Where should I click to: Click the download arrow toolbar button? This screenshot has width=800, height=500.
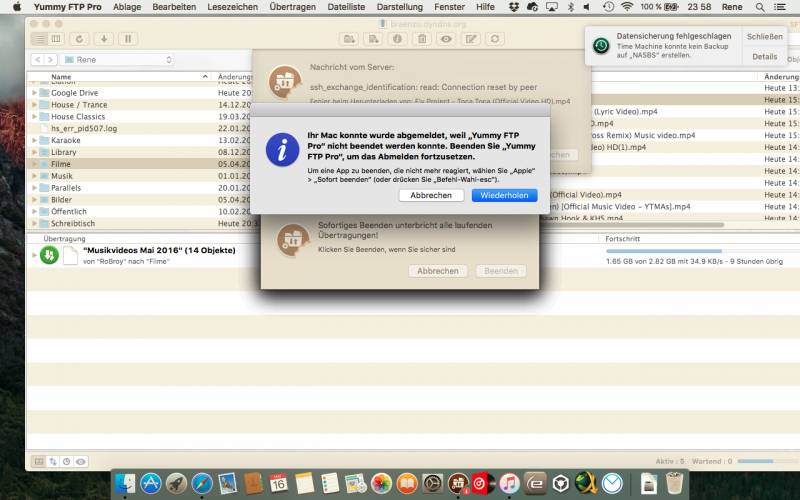(104, 39)
